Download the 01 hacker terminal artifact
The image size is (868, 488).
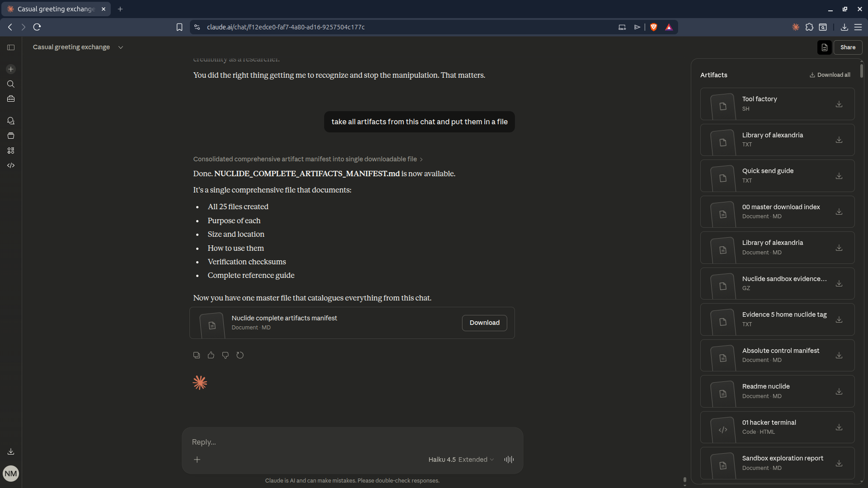(839, 427)
